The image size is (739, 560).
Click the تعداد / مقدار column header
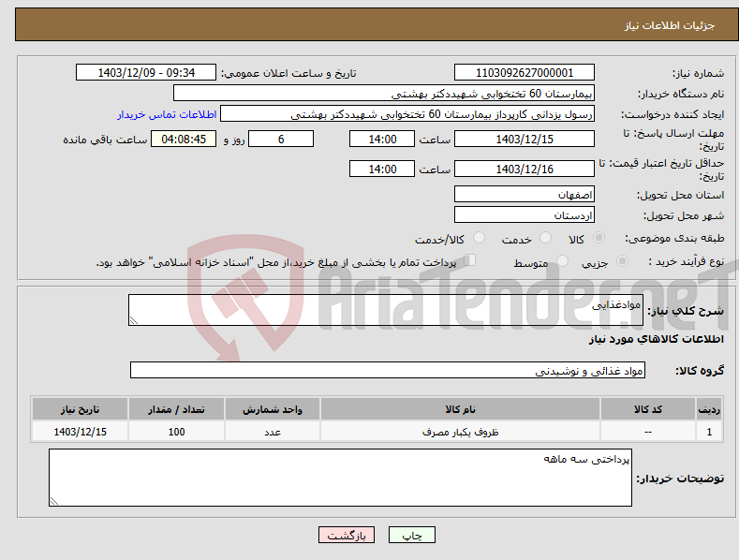click(x=176, y=409)
